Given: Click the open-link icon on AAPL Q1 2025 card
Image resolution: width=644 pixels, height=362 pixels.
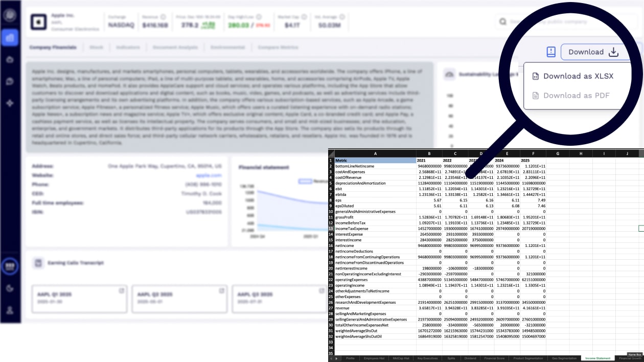Looking at the screenshot, I should tap(121, 290).
